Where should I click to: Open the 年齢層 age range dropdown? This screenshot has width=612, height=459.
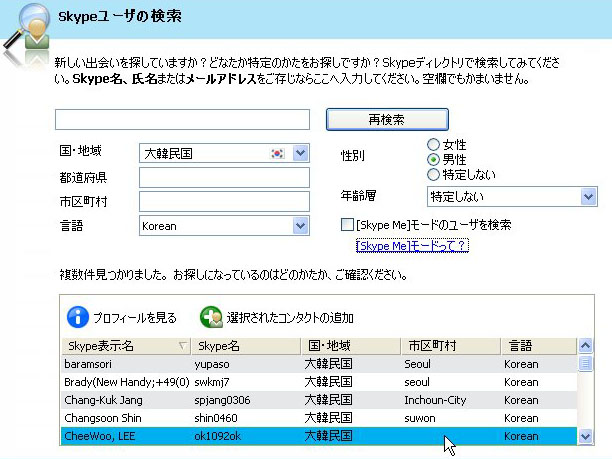[588, 196]
